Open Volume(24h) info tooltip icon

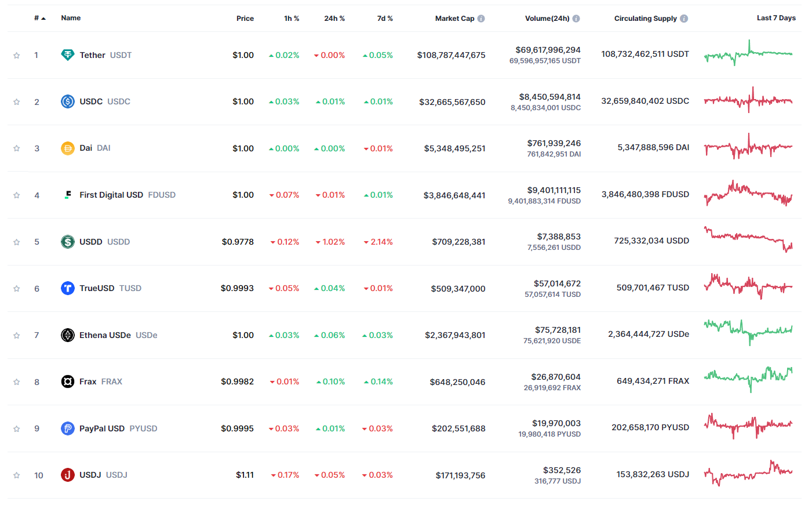(576, 19)
